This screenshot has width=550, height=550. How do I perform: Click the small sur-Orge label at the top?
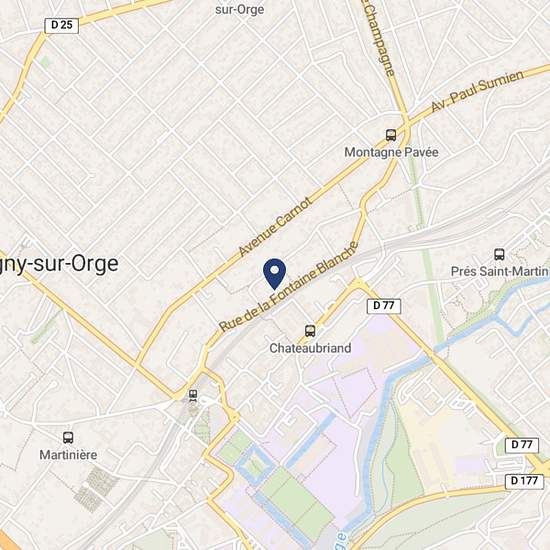[240, 9]
